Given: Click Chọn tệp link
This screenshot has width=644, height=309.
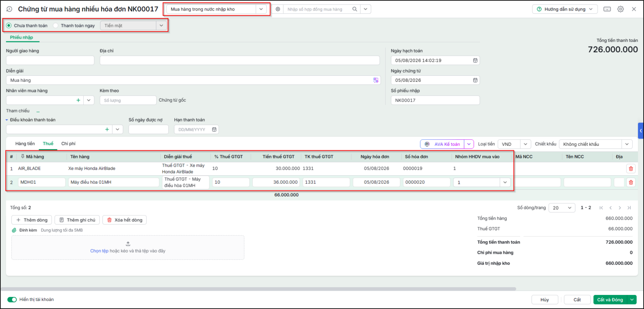Looking at the screenshot, I should pyautogui.click(x=99, y=251).
